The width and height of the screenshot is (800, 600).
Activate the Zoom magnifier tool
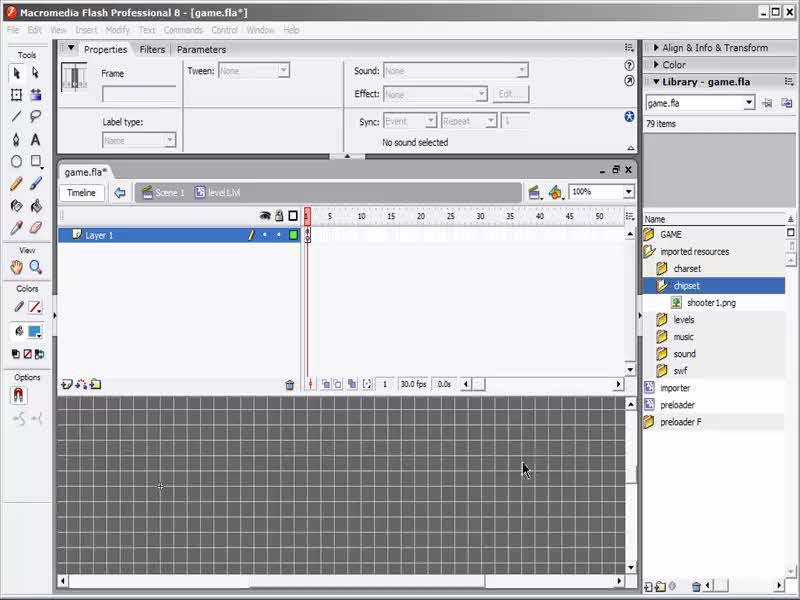coord(36,267)
